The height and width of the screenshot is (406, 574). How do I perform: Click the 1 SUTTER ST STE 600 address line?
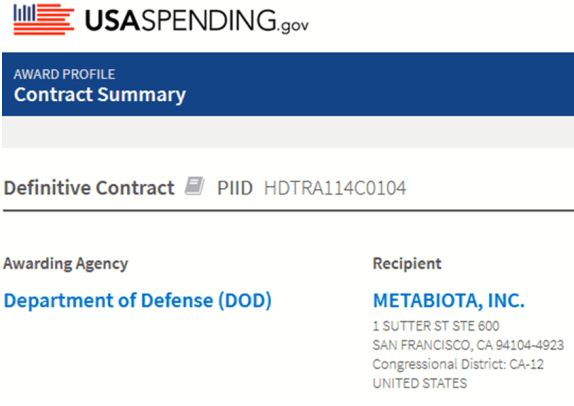click(x=436, y=326)
